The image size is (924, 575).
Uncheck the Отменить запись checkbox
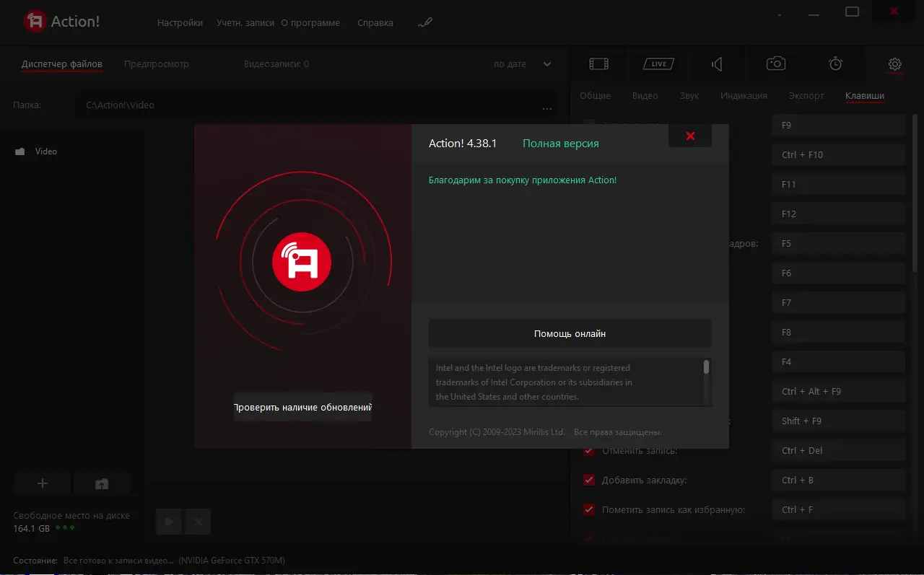pos(589,451)
